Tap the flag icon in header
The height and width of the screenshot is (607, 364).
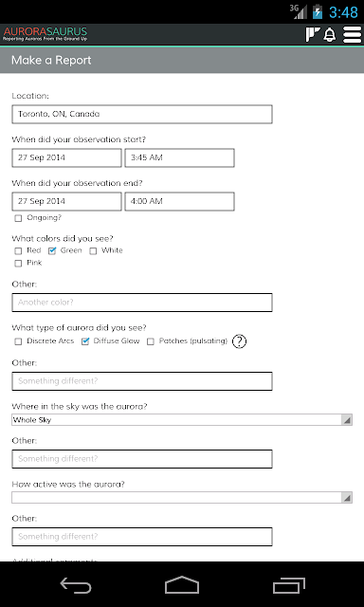(x=313, y=34)
